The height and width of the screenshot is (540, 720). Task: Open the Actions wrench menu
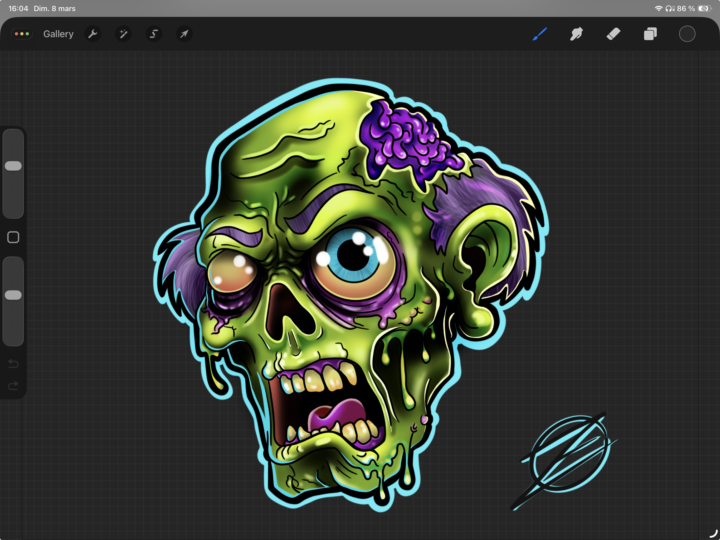click(93, 34)
